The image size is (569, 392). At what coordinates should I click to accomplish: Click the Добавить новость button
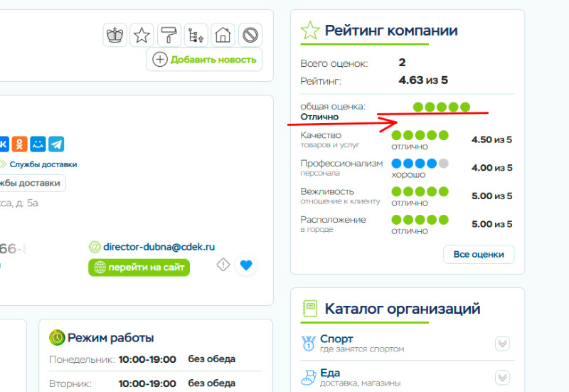pyautogui.click(x=204, y=60)
